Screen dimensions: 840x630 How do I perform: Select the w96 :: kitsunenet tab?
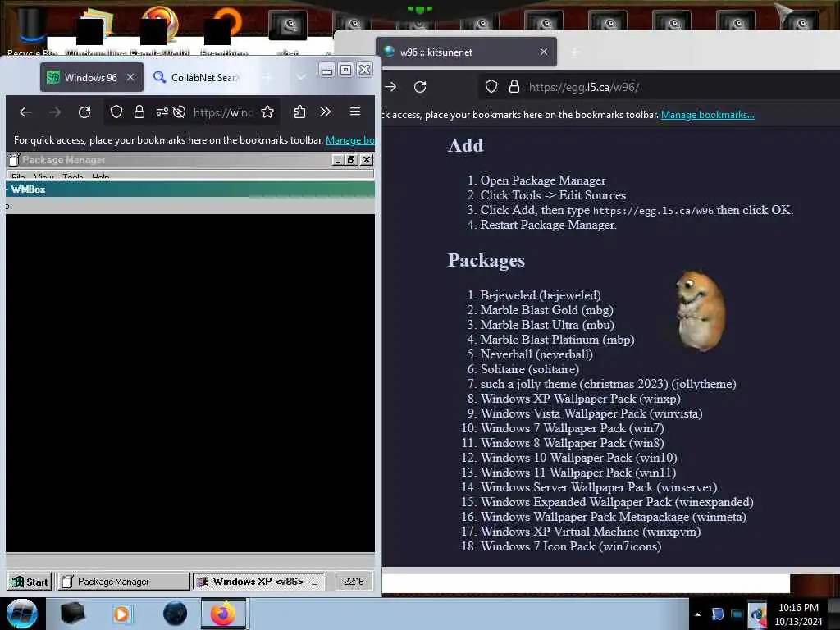[x=466, y=52]
